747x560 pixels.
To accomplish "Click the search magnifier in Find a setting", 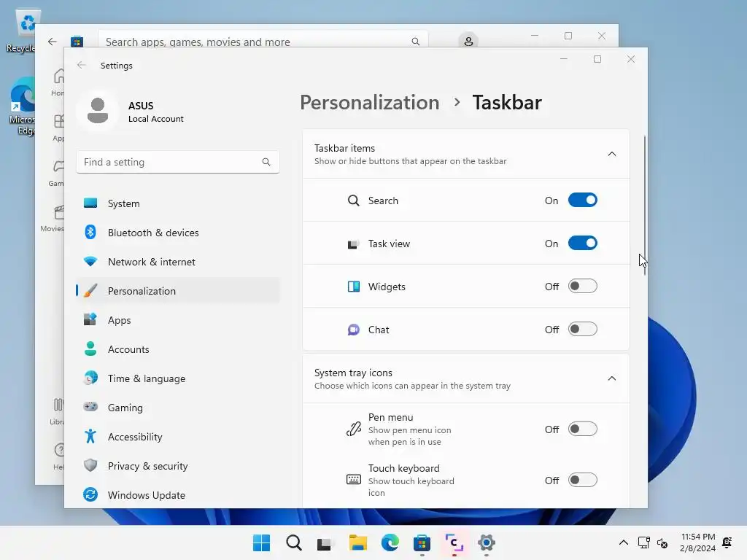I will click(x=266, y=162).
